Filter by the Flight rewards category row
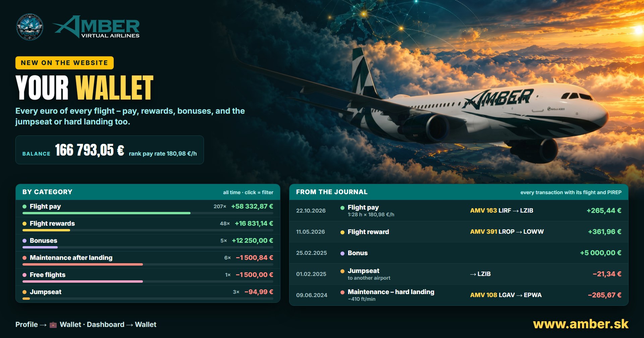644x338 pixels. pos(148,226)
